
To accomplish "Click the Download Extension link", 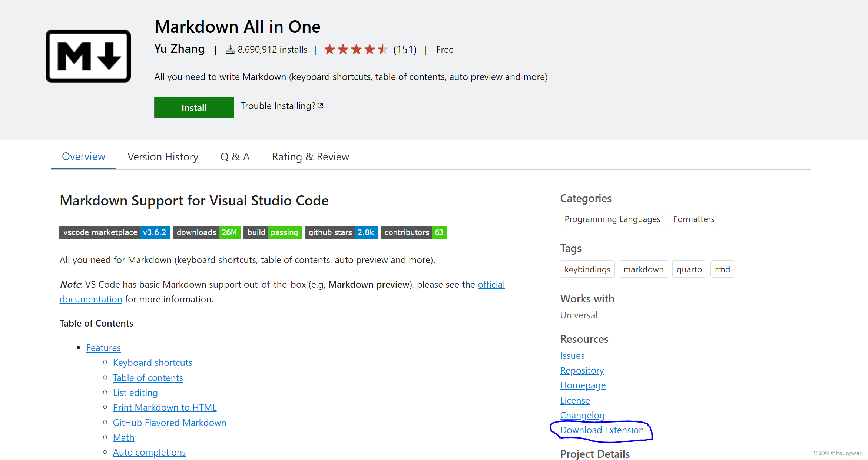I will 602,430.
